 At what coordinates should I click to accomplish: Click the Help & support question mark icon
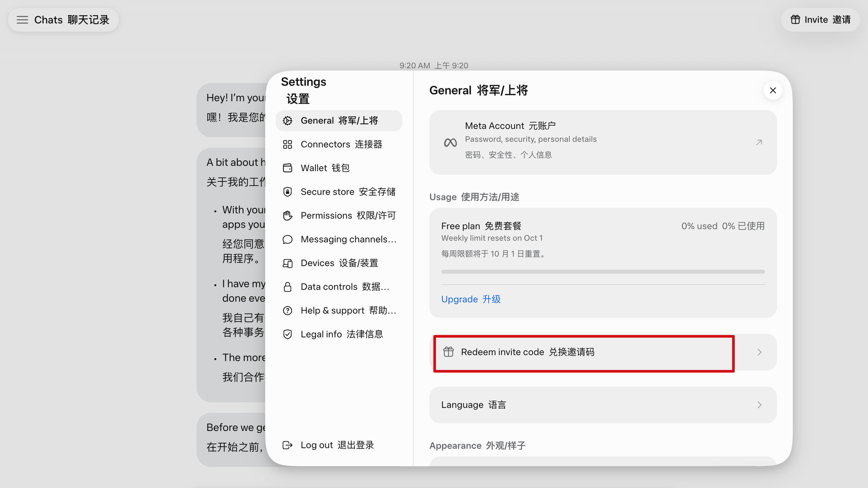(288, 310)
